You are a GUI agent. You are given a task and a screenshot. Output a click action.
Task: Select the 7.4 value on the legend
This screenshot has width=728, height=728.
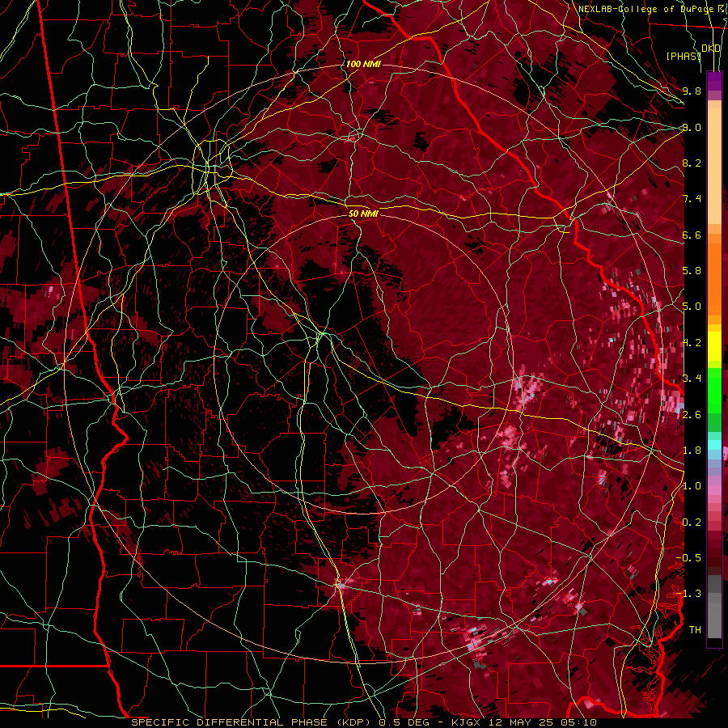[x=692, y=199]
